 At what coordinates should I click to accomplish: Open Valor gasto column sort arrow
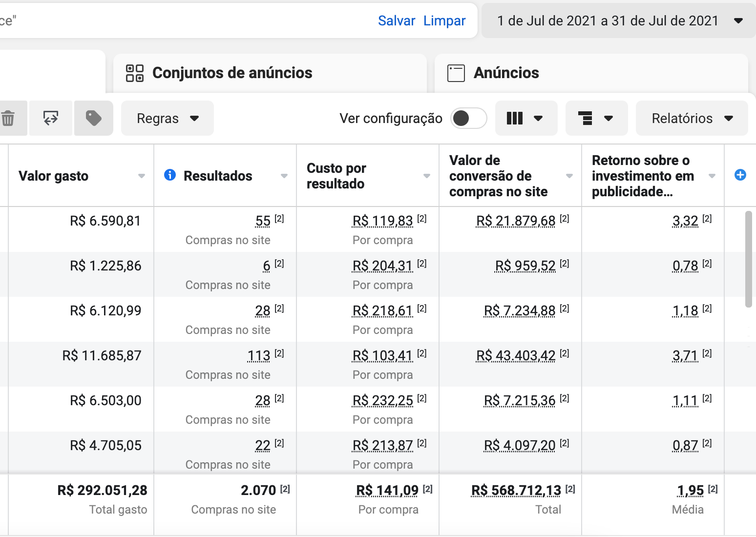tap(142, 176)
